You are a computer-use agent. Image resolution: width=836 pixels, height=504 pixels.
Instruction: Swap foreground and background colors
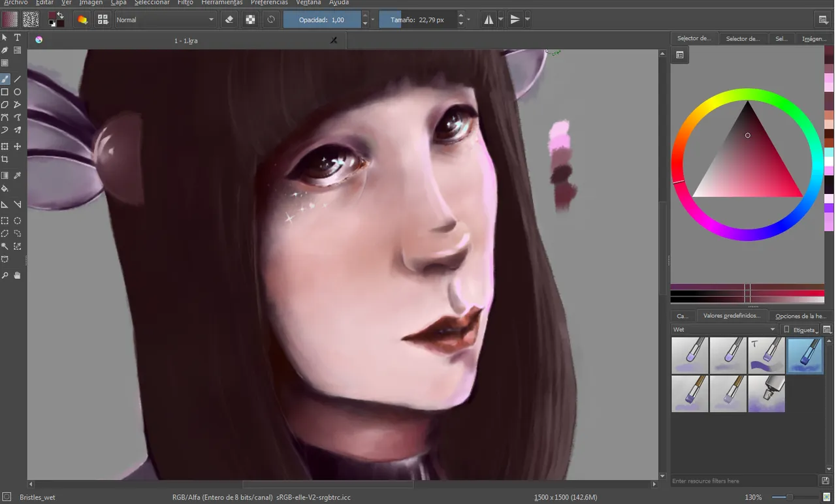point(61,14)
